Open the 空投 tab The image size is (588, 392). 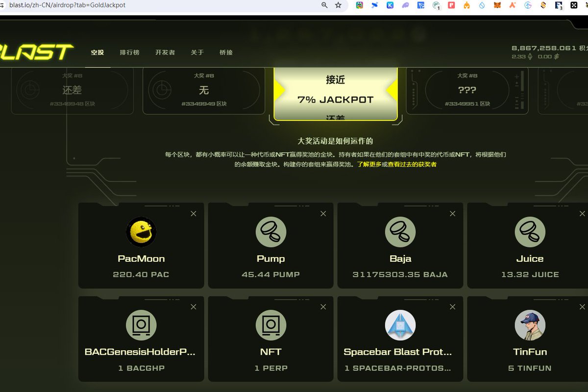(x=98, y=52)
